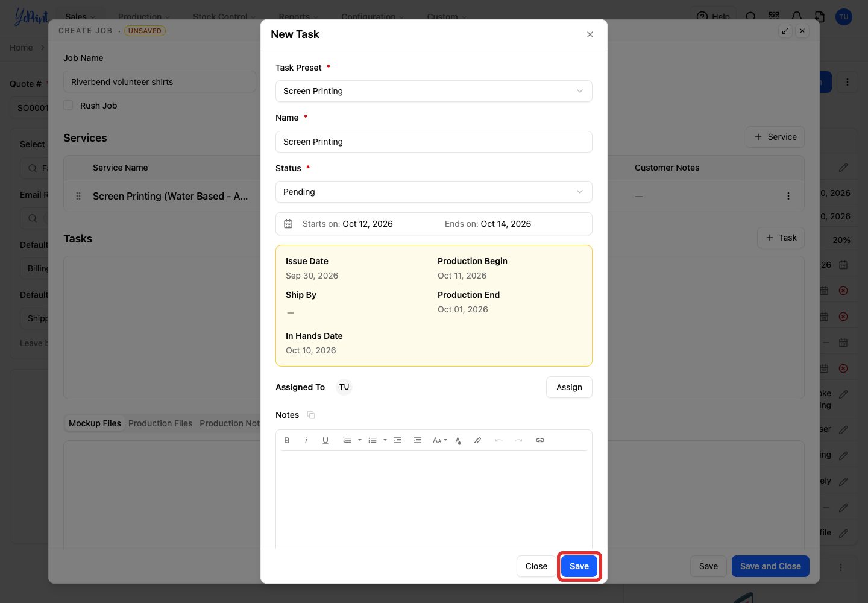The height and width of the screenshot is (603, 868).
Task: Close New Task dialog with X
Action: click(x=590, y=34)
